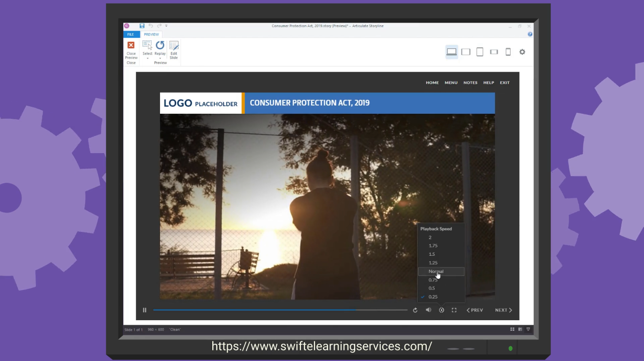The width and height of the screenshot is (644, 361).
Task: Open NOTES in the course player
Action: click(470, 83)
